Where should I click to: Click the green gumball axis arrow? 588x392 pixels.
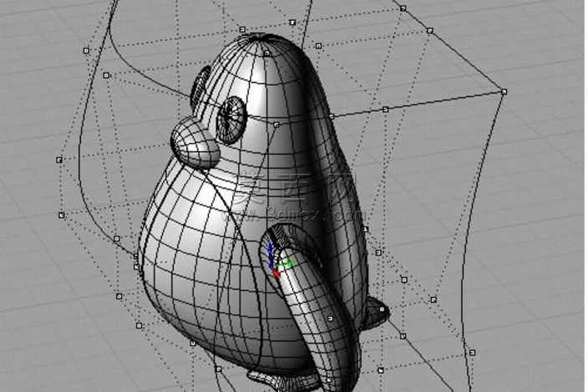(286, 264)
